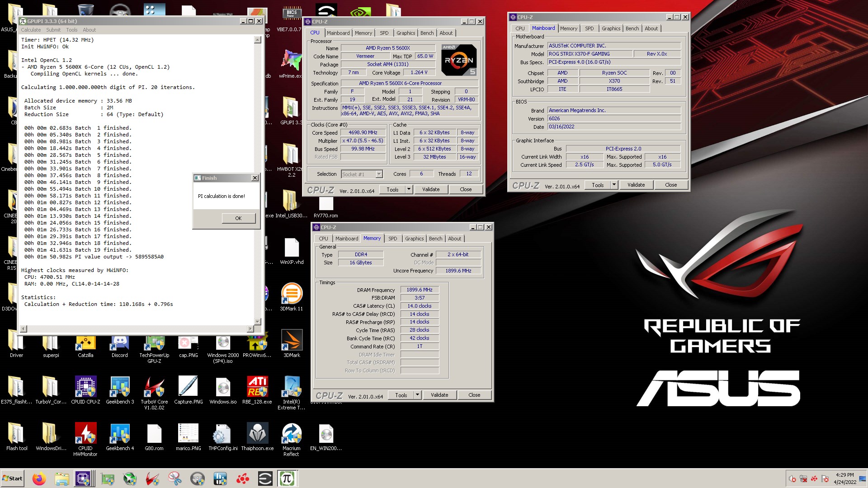Open the Capture.PNG file icon
The width and height of the screenshot is (868, 488).
tap(189, 389)
